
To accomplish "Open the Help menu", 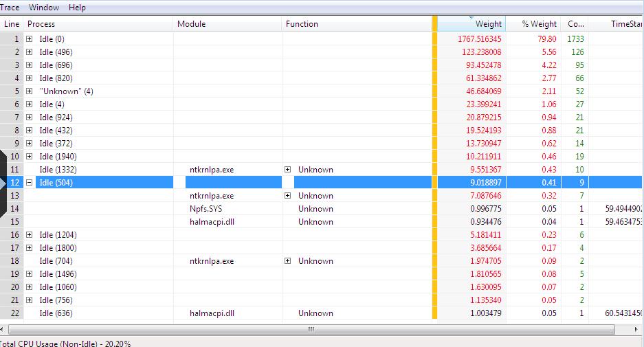I will 78,8.
